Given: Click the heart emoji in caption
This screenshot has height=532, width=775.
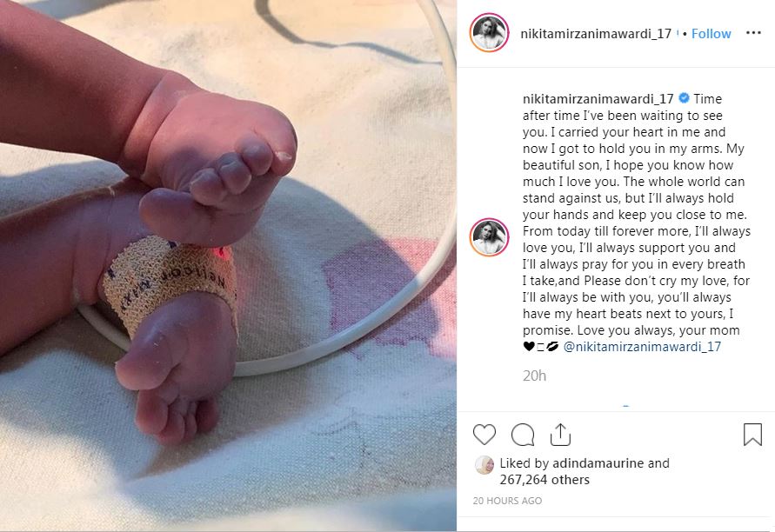Looking at the screenshot, I should point(528,347).
